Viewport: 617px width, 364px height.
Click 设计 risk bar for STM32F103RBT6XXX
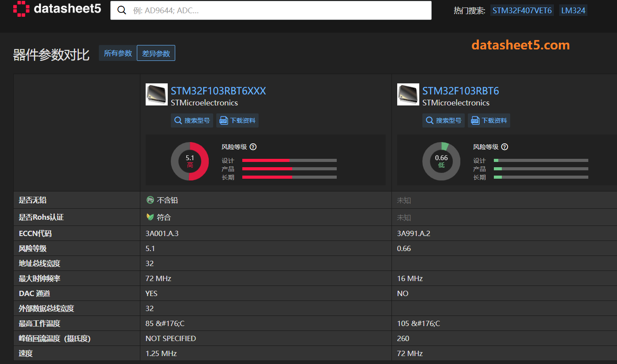[290, 161]
